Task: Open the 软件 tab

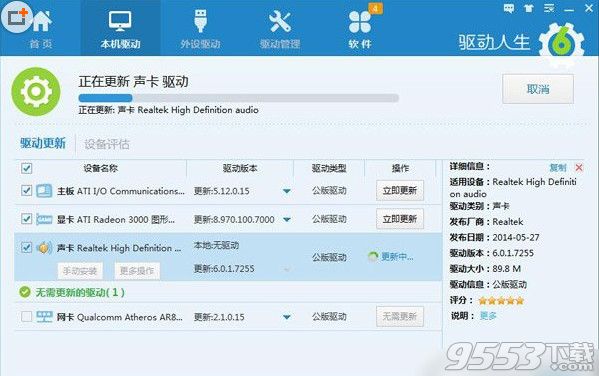Action: pos(360,30)
